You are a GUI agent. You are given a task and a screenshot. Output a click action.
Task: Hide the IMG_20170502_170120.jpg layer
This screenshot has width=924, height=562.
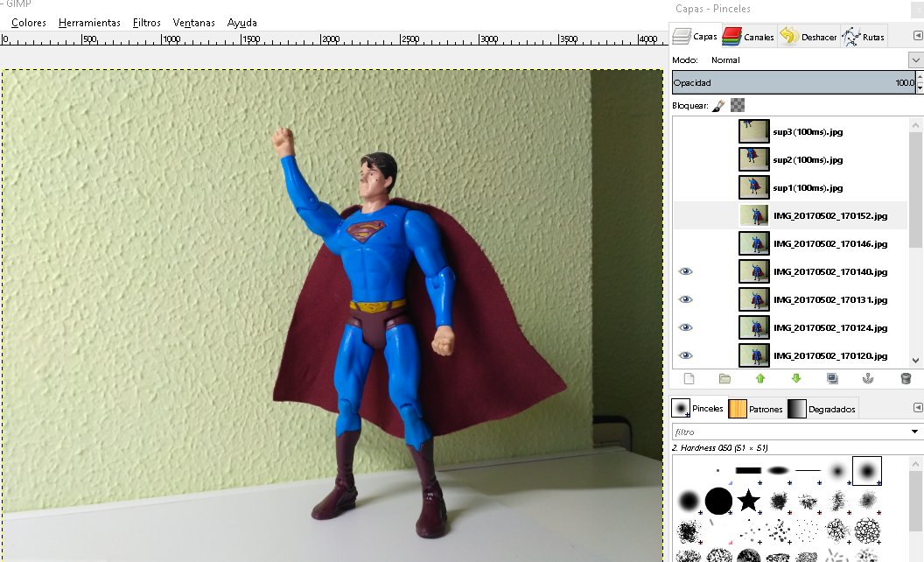coord(685,355)
